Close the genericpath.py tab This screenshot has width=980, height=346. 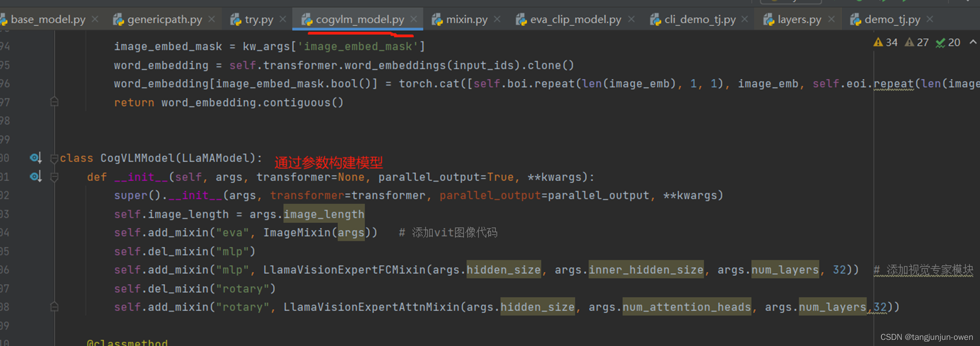click(x=211, y=20)
